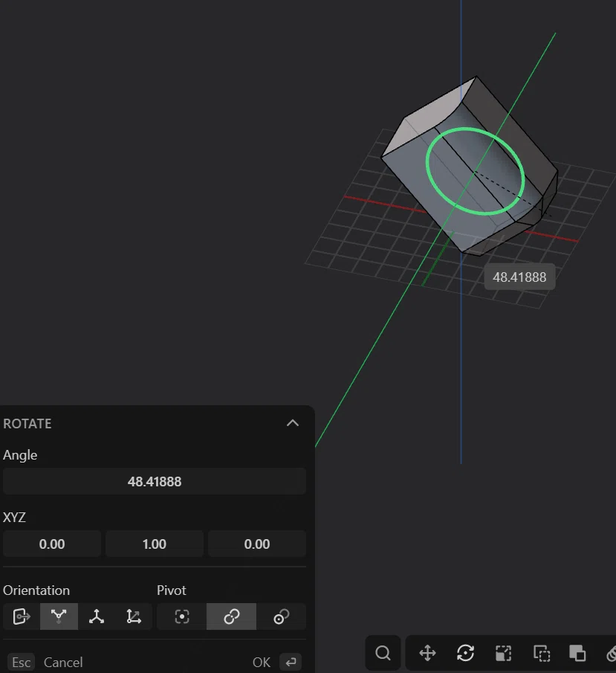Choose the XYZ axes with diagonal orientation icon

click(134, 616)
